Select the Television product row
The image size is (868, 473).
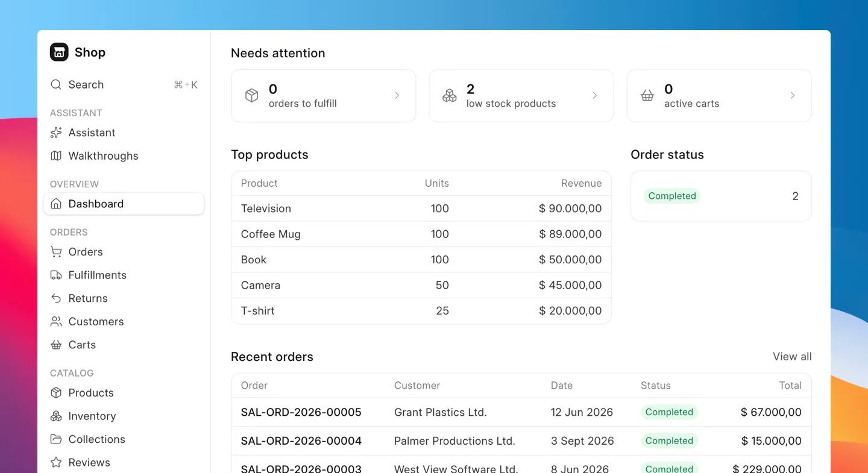pyautogui.click(x=421, y=208)
